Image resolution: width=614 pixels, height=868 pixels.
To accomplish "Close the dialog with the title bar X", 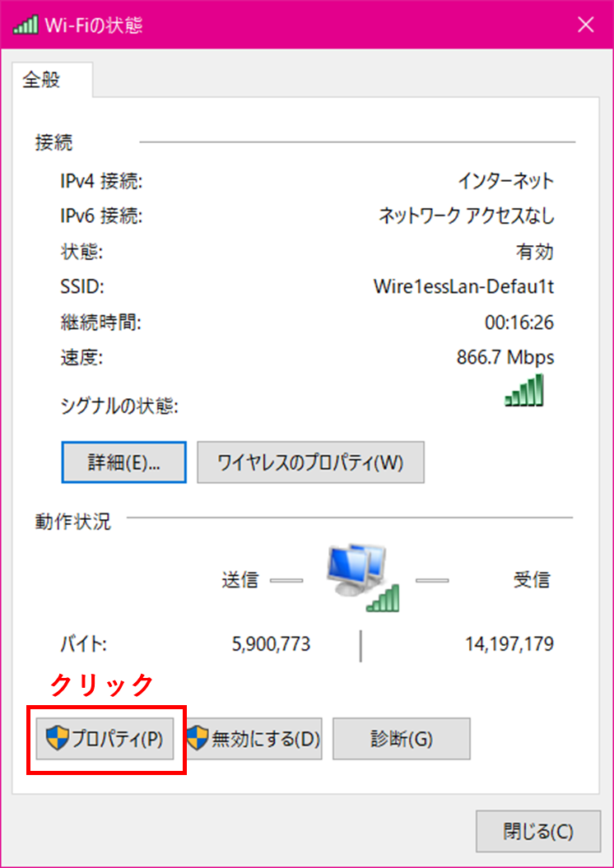I will 586,25.
